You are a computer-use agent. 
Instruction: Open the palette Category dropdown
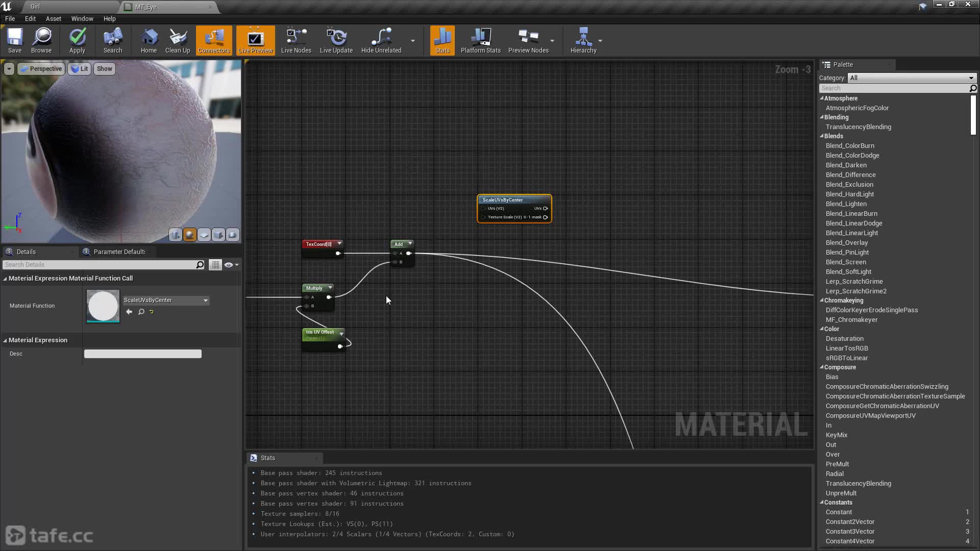click(x=912, y=78)
